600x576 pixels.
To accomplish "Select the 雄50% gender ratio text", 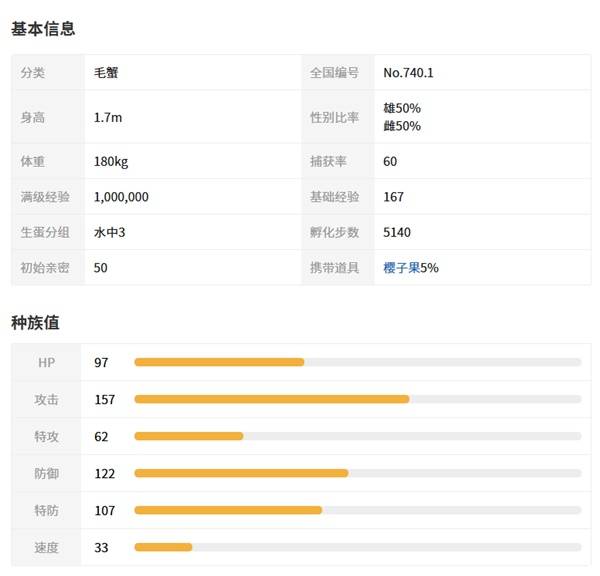I will click(402, 108).
